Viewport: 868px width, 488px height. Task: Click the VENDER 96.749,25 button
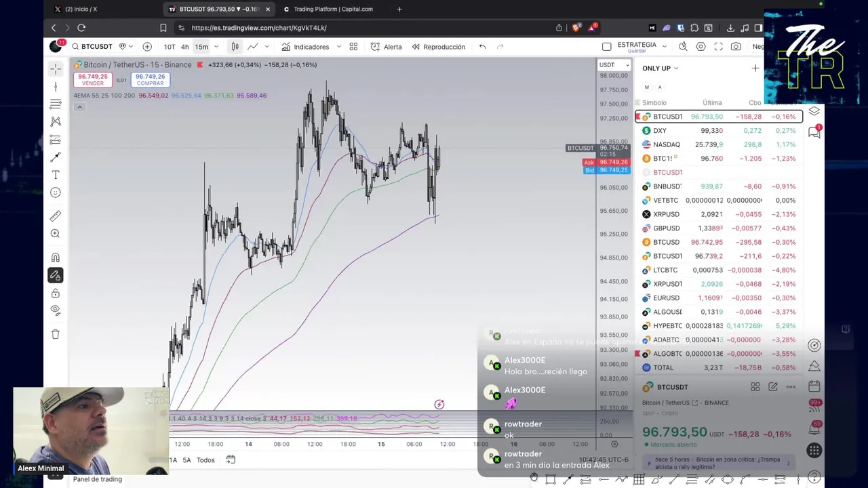click(92, 79)
